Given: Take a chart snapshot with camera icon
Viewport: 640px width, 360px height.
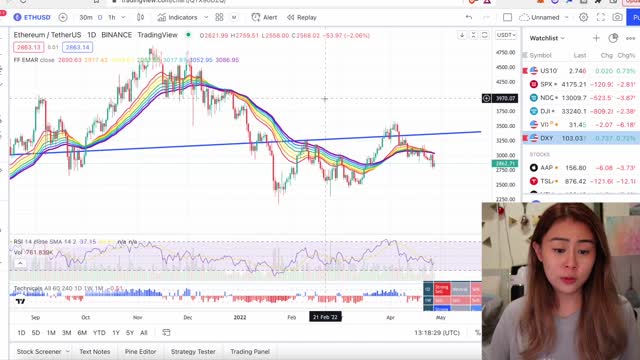Looking at the screenshot, I should (x=618, y=17).
